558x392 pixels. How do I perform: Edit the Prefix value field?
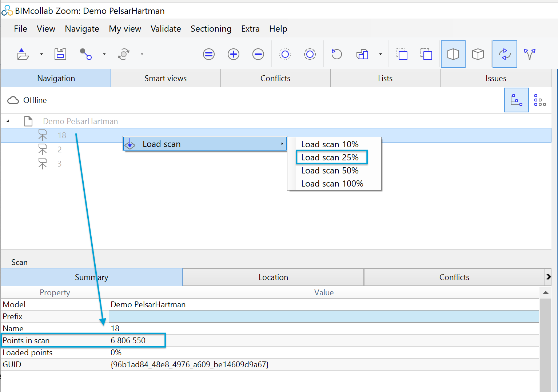pos(324,316)
